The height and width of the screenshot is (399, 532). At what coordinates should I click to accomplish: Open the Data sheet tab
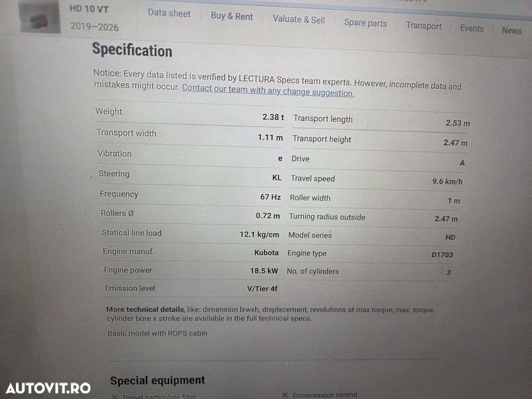169,13
